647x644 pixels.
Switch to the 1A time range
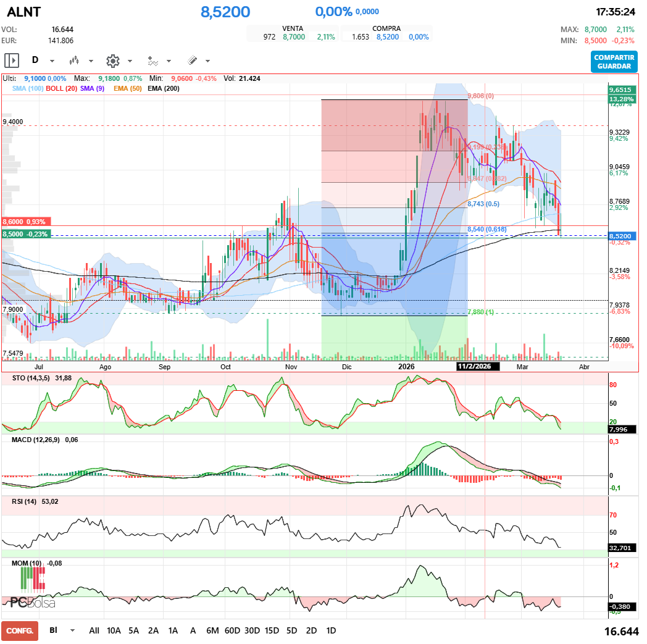[x=173, y=630]
